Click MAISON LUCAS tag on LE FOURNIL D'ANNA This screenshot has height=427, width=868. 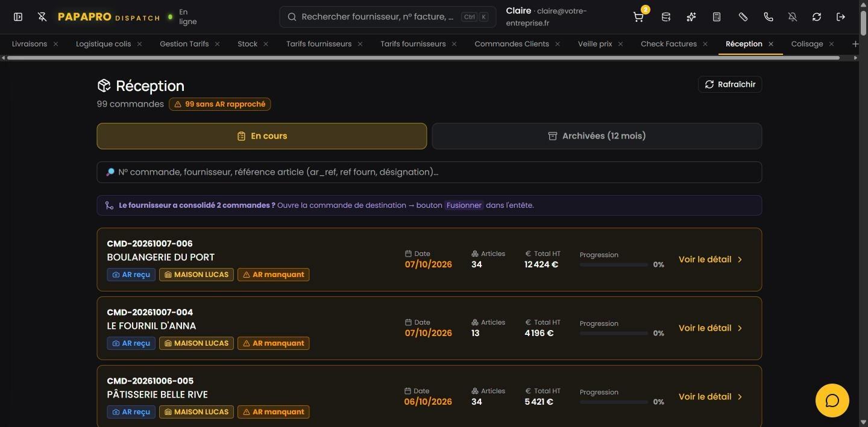pos(197,343)
